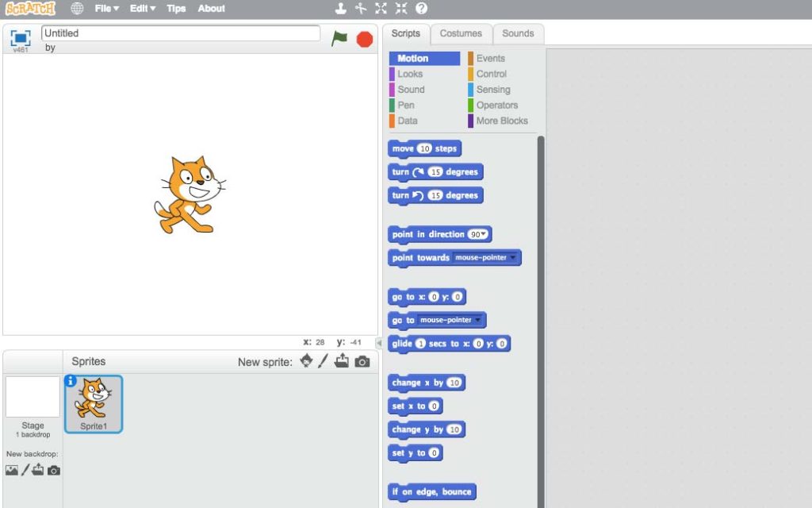Select the Stage backdrop thumbnail
812x508 pixels.
(33, 397)
